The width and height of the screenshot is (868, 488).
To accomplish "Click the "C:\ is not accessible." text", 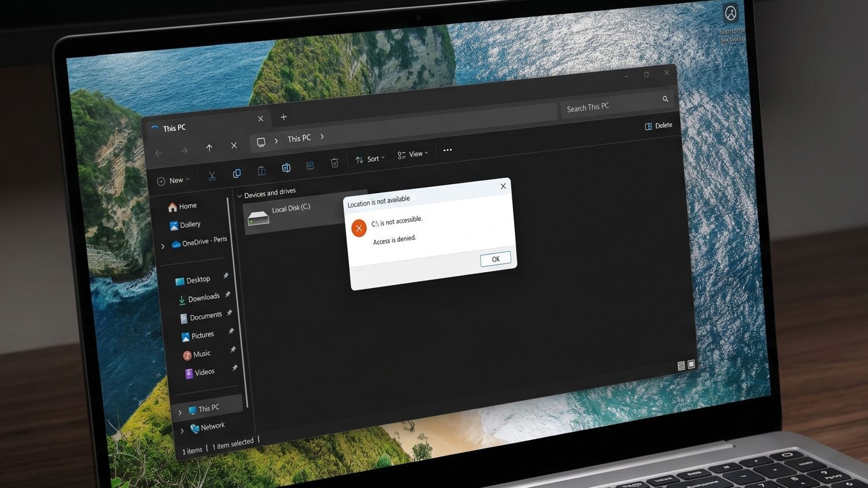I will coord(397,221).
